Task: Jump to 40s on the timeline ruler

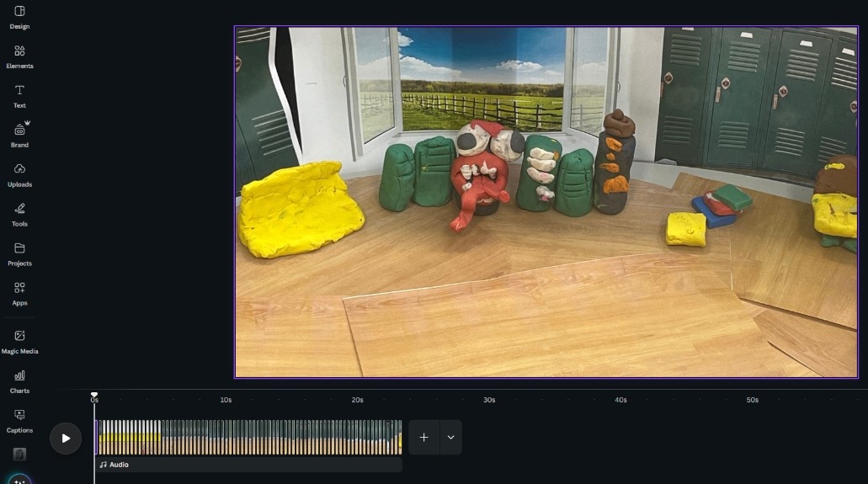Action: [620, 400]
